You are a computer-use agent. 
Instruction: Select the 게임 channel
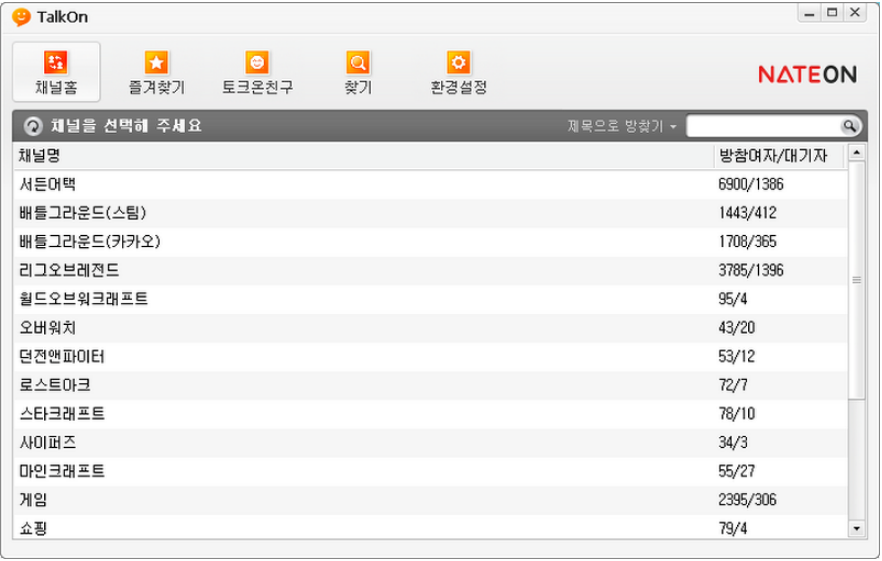430,500
